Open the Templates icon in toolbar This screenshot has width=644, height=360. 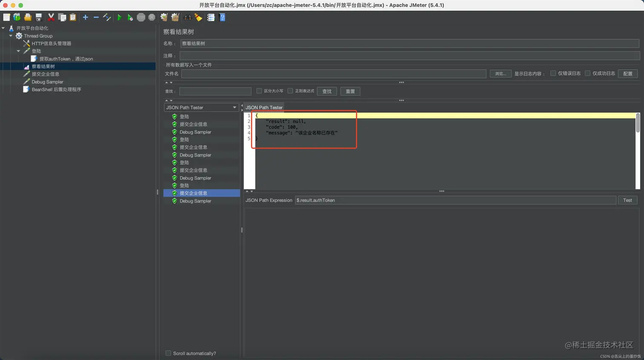17,17
